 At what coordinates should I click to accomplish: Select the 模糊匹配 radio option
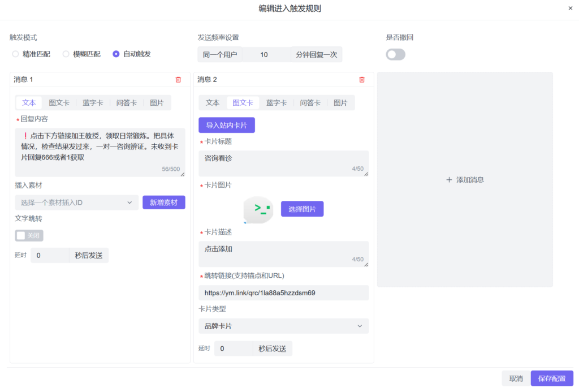coord(66,54)
